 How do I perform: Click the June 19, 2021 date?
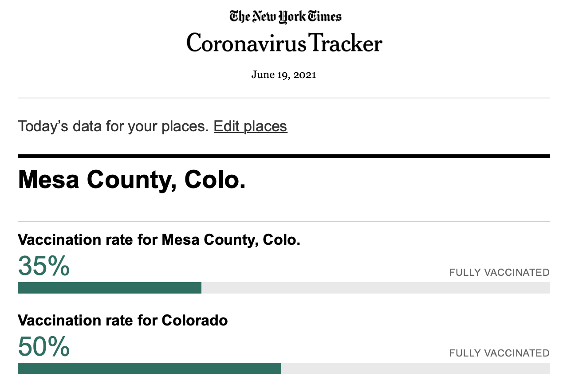click(x=283, y=74)
